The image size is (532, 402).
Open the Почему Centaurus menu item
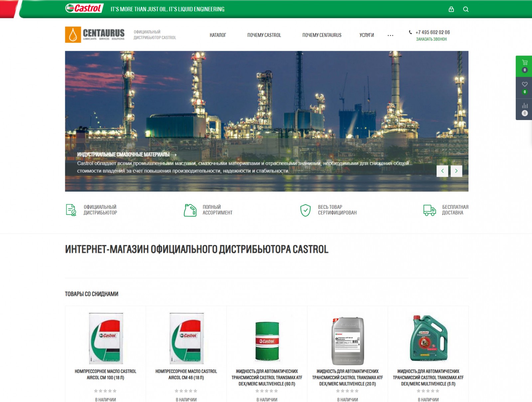(x=322, y=35)
